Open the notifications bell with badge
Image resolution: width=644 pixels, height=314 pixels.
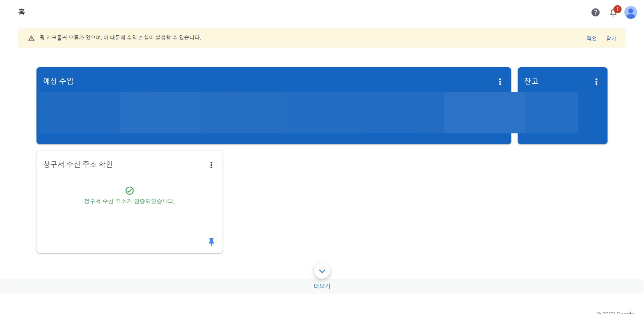click(614, 12)
